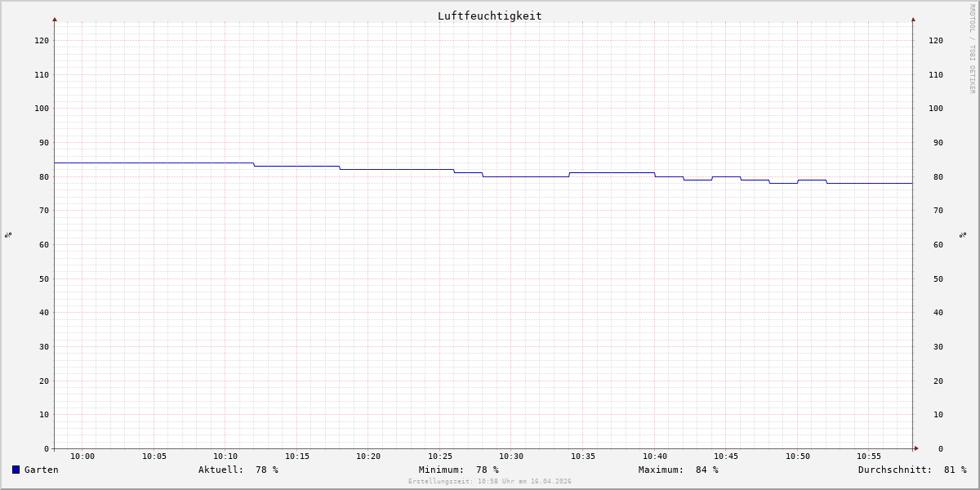Click the blue Garten legend color swatch
The width and height of the screenshot is (980, 490).
point(16,470)
